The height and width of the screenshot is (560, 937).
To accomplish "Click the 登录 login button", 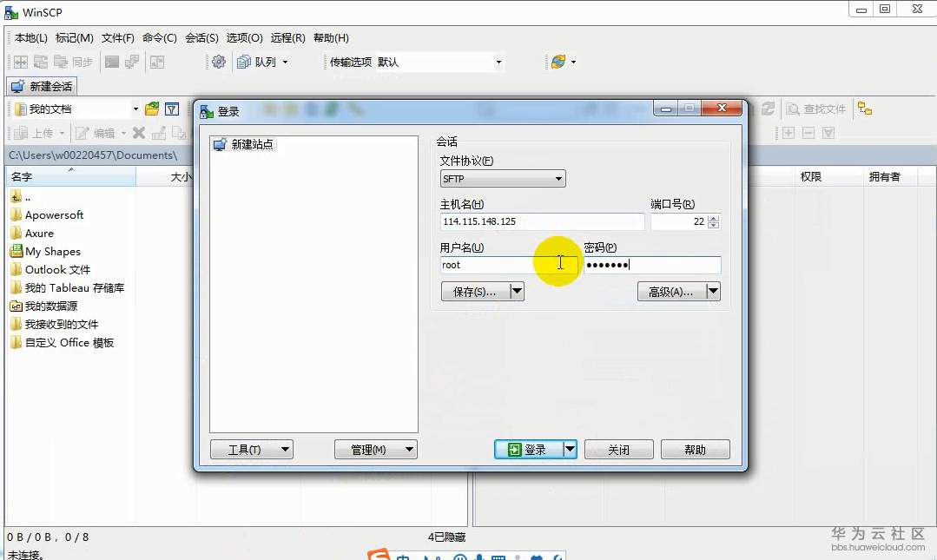I will pos(528,450).
